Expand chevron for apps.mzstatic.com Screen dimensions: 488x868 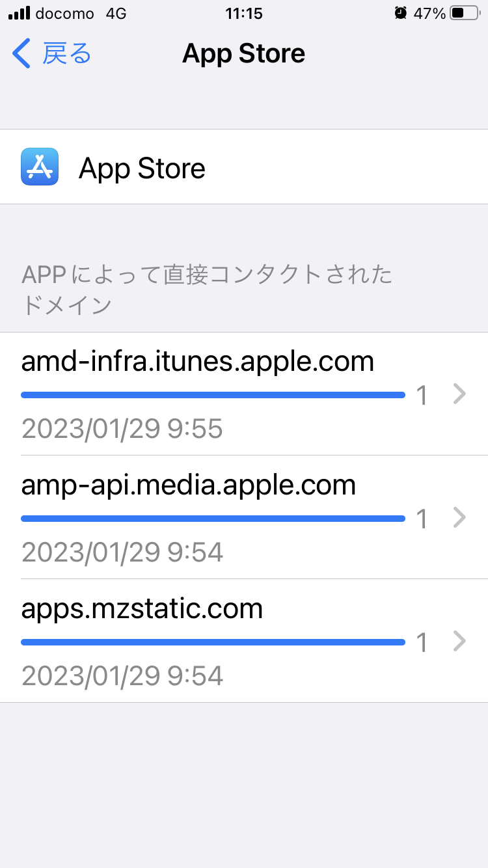tap(460, 641)
